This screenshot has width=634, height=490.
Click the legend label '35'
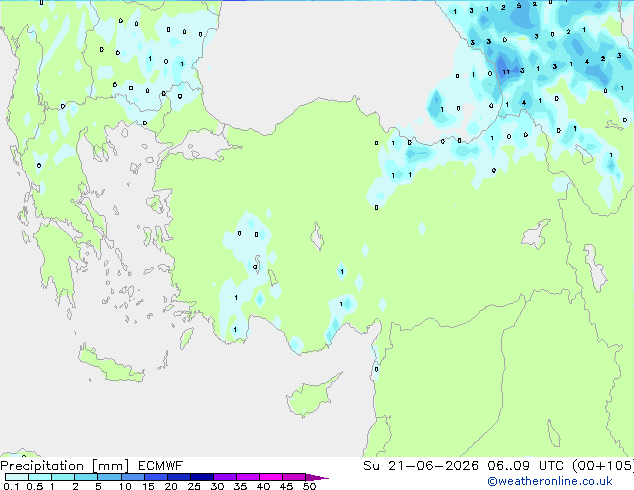[240, 486]
